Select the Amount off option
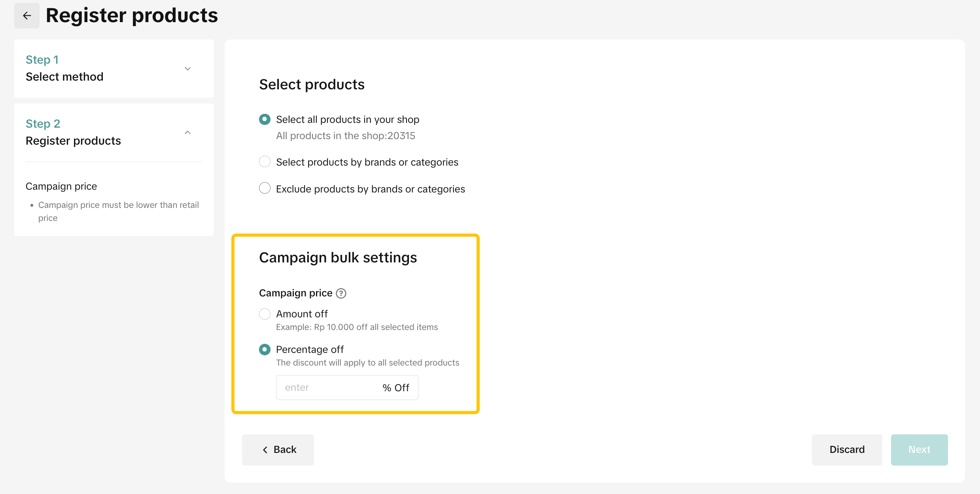The image size is (980, 494). click(x=265, y=314)
